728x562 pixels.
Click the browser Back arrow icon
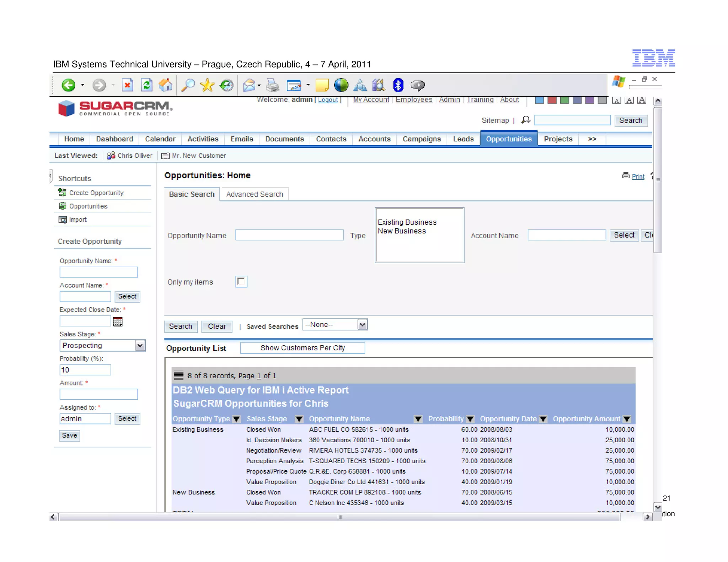(x=68, y=85)
